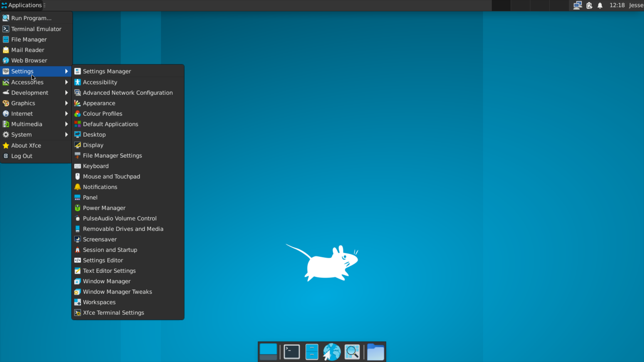The width and height of the screenshot is (644, 362).
Task: Click the Settings Manager icon in the submenu
Action: tap(77, 71)
